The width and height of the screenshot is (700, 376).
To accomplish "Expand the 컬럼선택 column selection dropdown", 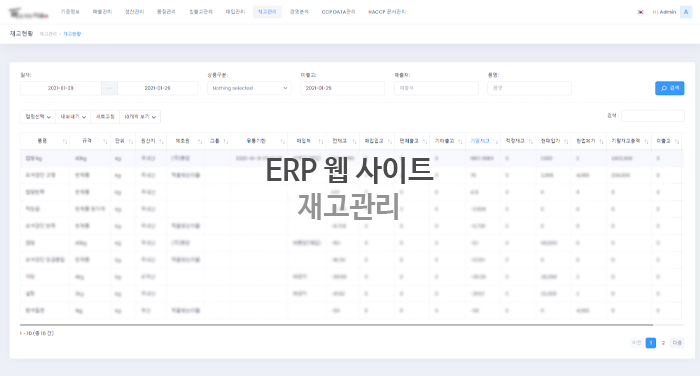I will (38, 117).
